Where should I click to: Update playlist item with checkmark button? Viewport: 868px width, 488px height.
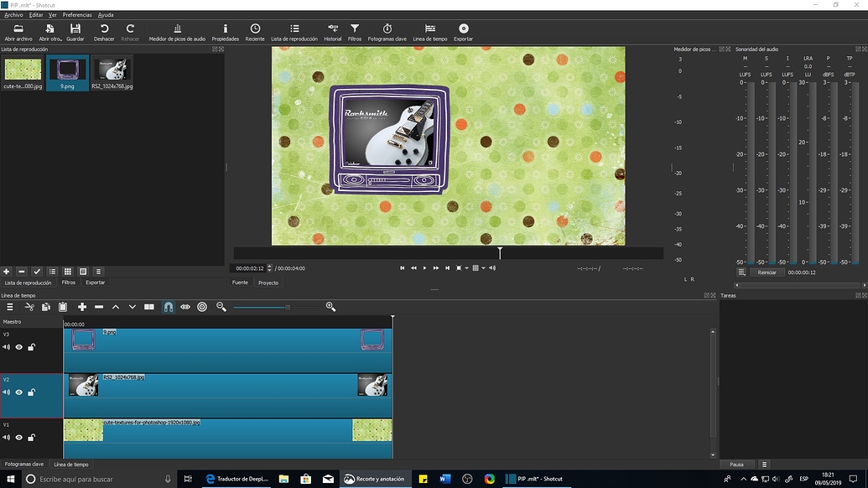coord(37,272)
